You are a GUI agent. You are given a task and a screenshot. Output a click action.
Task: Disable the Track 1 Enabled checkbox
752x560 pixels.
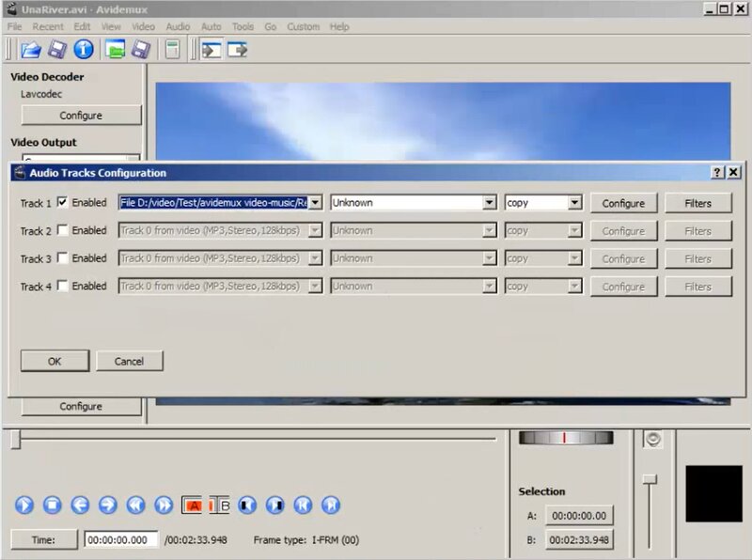coord(63,202)
